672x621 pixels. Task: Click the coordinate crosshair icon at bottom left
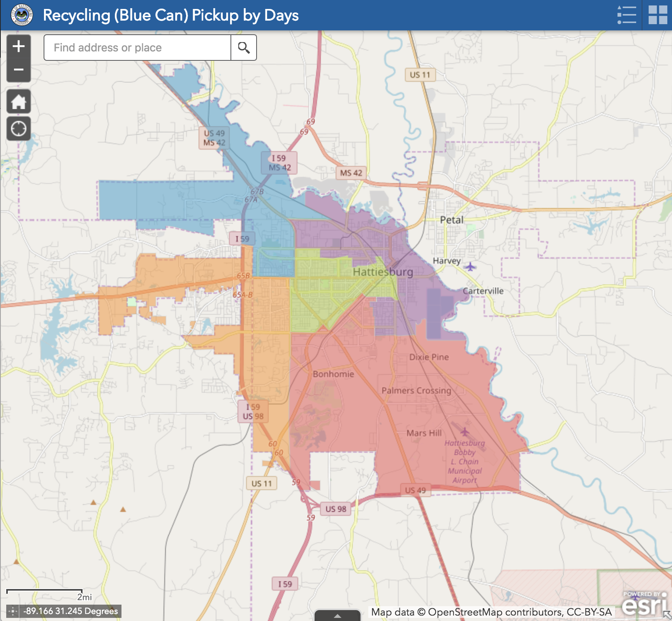(x=12, y=611)
